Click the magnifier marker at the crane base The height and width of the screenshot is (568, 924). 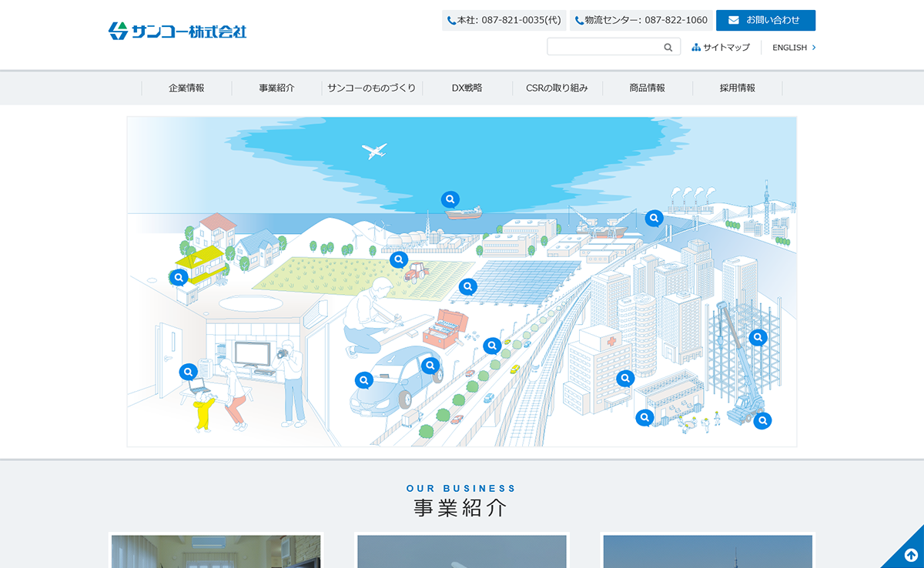click(762, 420)
